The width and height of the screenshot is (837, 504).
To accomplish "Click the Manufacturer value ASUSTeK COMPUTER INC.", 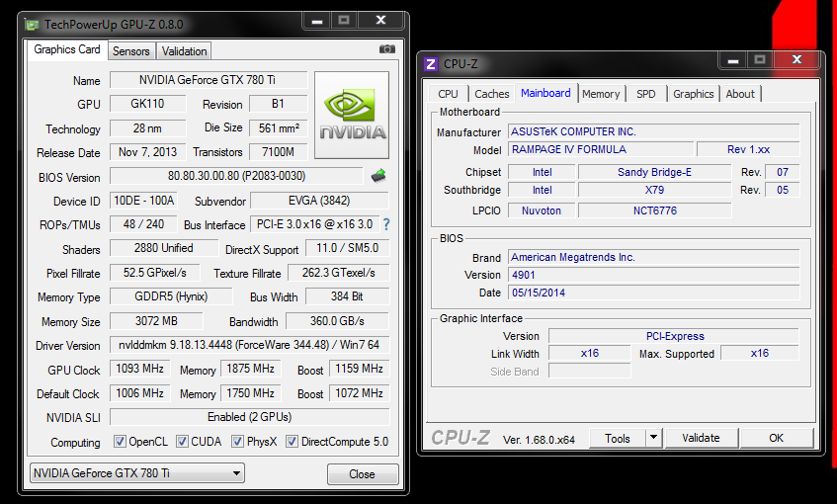I will [654, 131].
